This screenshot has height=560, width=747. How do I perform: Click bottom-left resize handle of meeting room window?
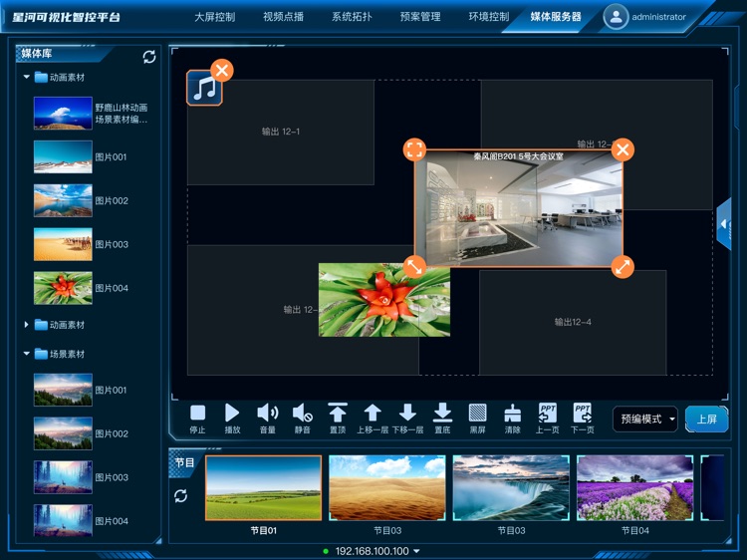[414, 267]
